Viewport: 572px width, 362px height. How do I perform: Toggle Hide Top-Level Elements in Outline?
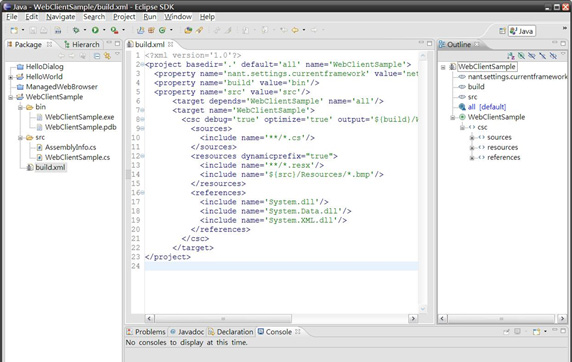553,56
